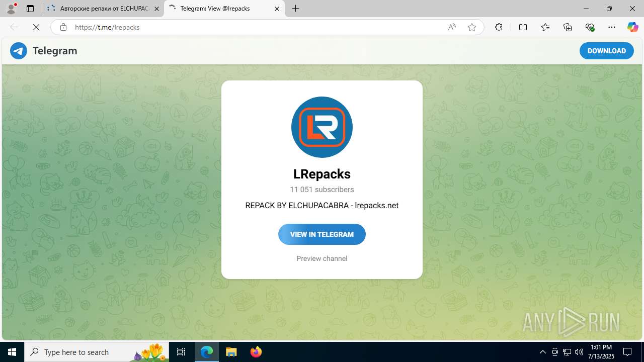Image resolution: width=644 pixels, height=362 pixels.
Task: Stop loading the page
Action: click(x=36, y=27)
